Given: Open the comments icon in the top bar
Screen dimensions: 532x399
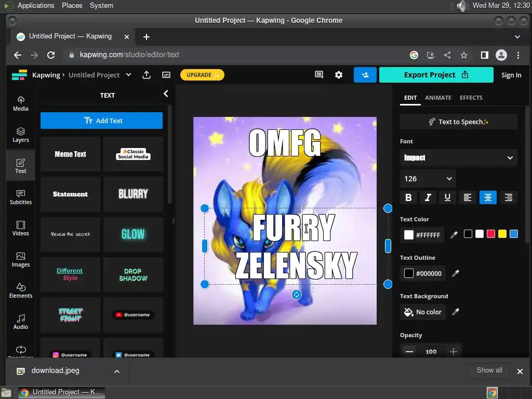Looking at the screenshot, I should tap(319, 75).
